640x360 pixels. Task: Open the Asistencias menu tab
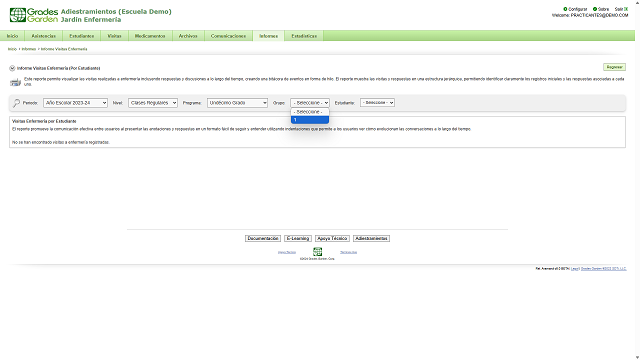click(44, 36)
